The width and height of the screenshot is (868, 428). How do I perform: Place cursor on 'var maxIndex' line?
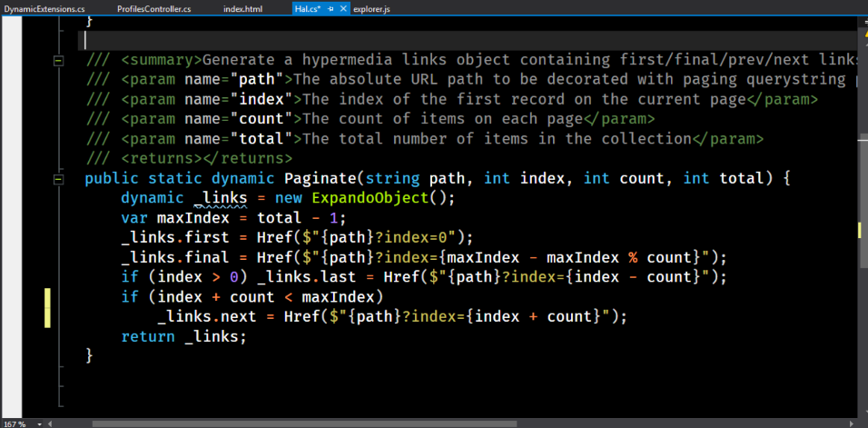click(233, 218)
